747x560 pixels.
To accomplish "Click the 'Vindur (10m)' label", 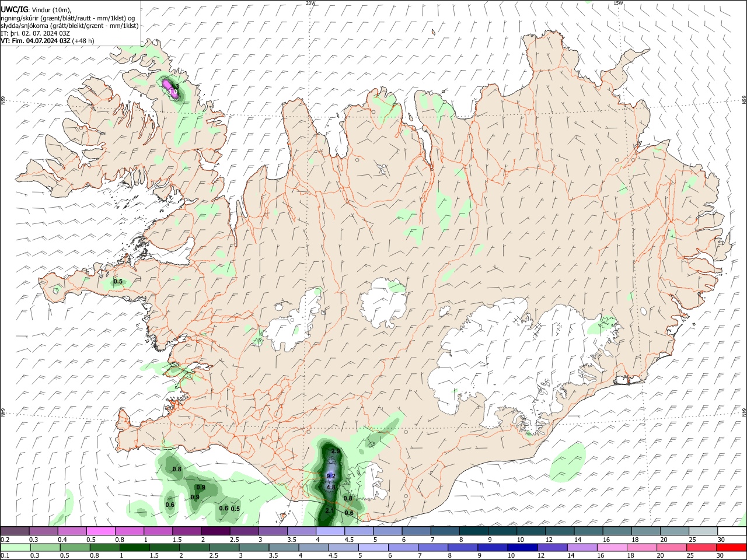I will point(51,10).
